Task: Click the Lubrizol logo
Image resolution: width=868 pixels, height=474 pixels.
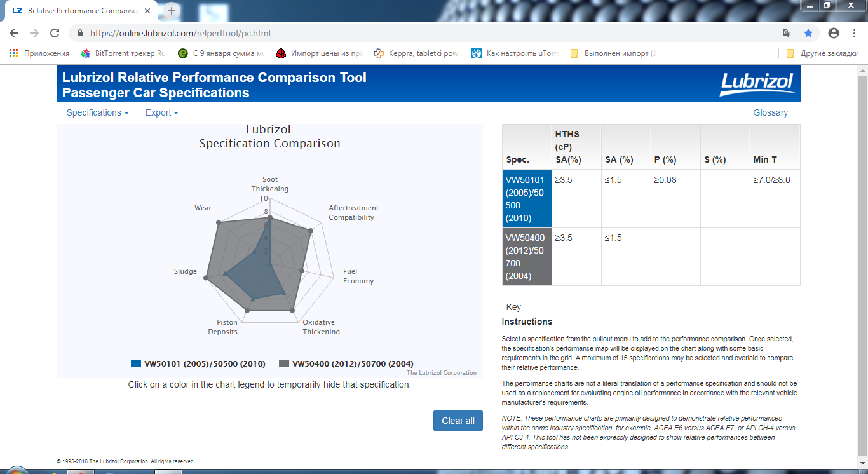Action: [x=756, y=84]
